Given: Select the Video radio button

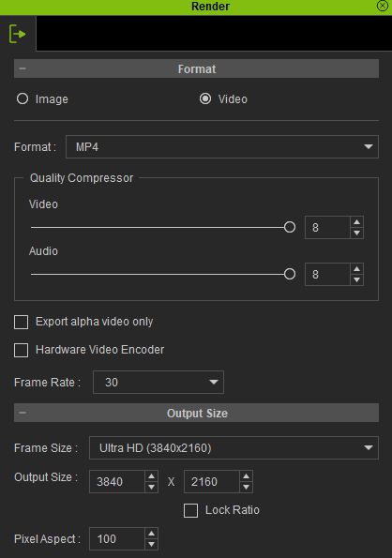Looking at the screenshot, I should tap(205, 98).
